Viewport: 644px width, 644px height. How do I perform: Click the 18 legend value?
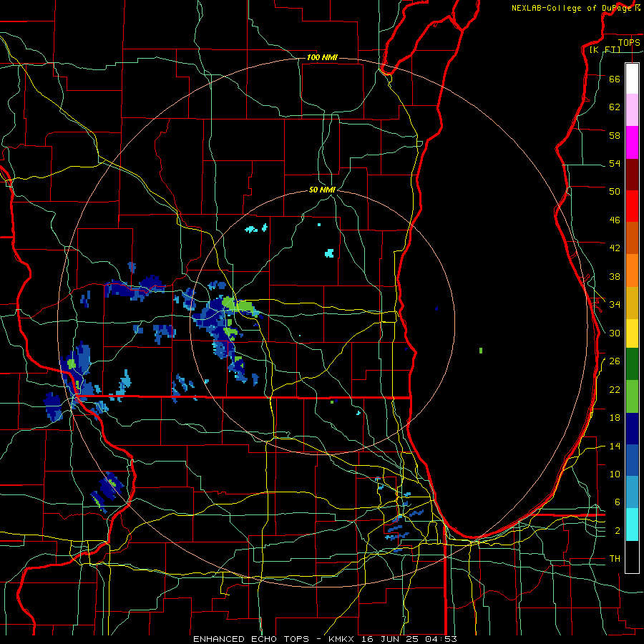[x=615, y=418]
